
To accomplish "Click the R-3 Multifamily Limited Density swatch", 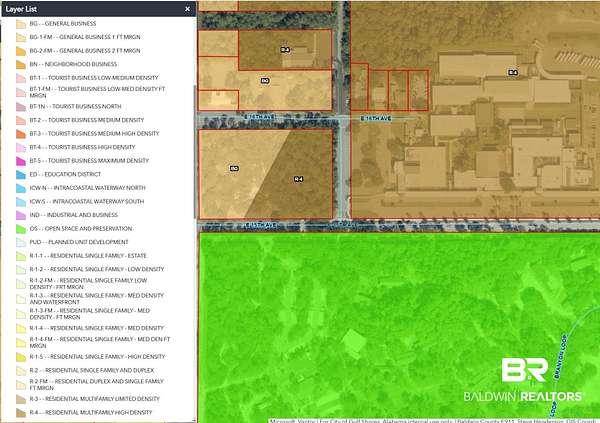I will (21, 399).
